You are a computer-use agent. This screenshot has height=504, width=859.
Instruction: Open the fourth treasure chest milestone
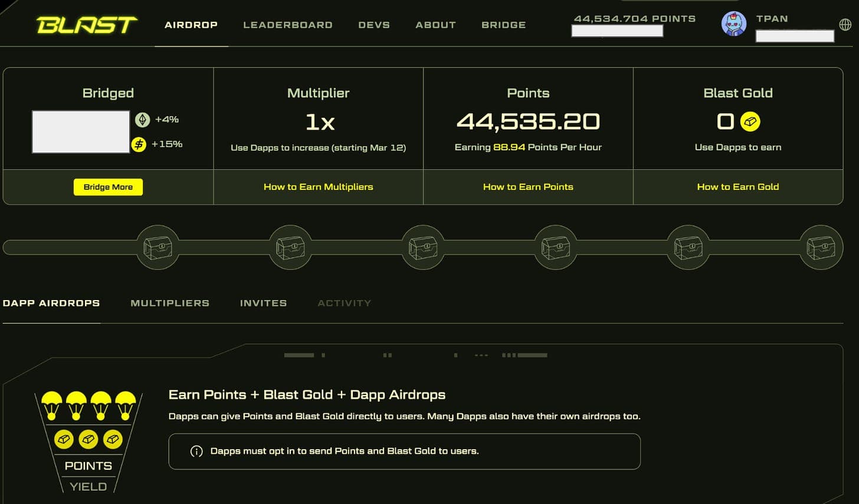point(555,247)
